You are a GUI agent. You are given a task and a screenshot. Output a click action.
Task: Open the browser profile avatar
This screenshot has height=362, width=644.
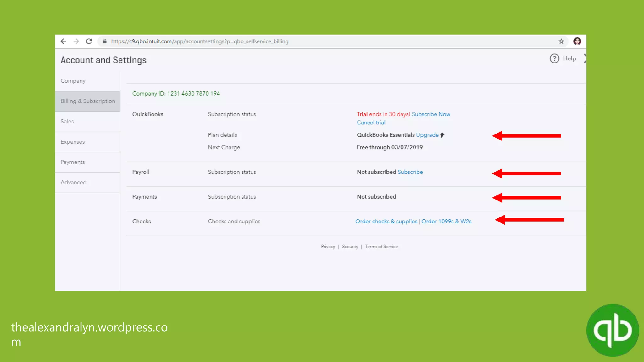(577, 41)
